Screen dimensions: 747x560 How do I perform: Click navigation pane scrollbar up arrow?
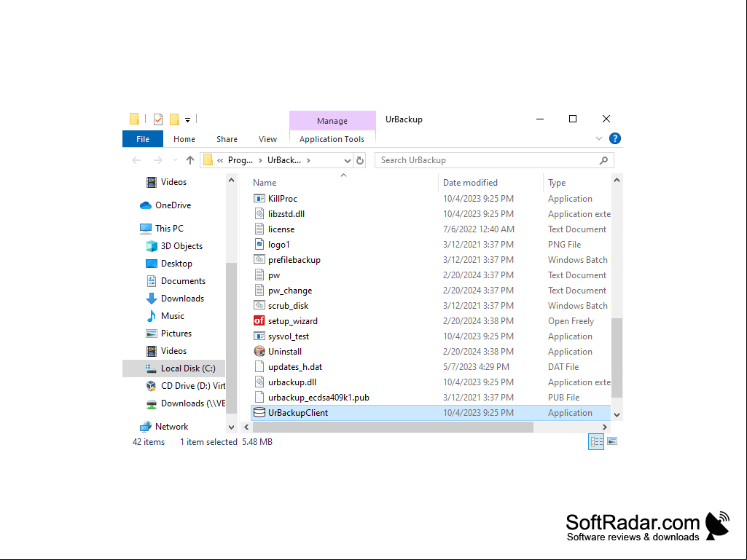click(x=231, y=181)
